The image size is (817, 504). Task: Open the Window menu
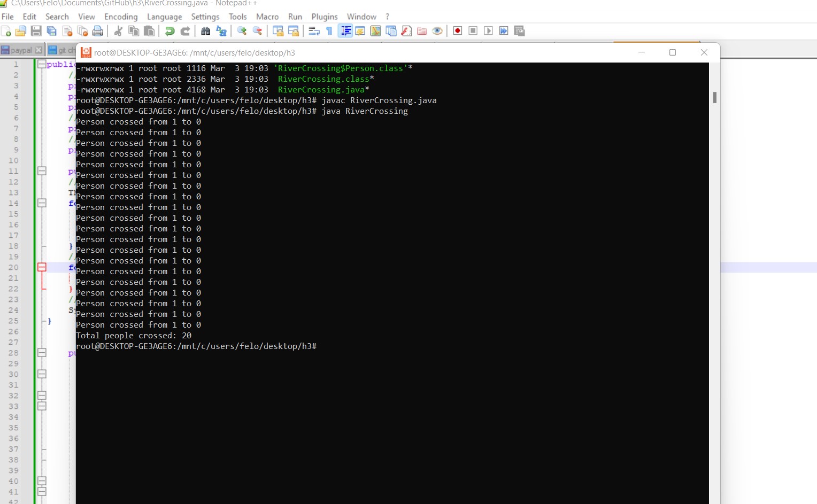tap(361, 17)
